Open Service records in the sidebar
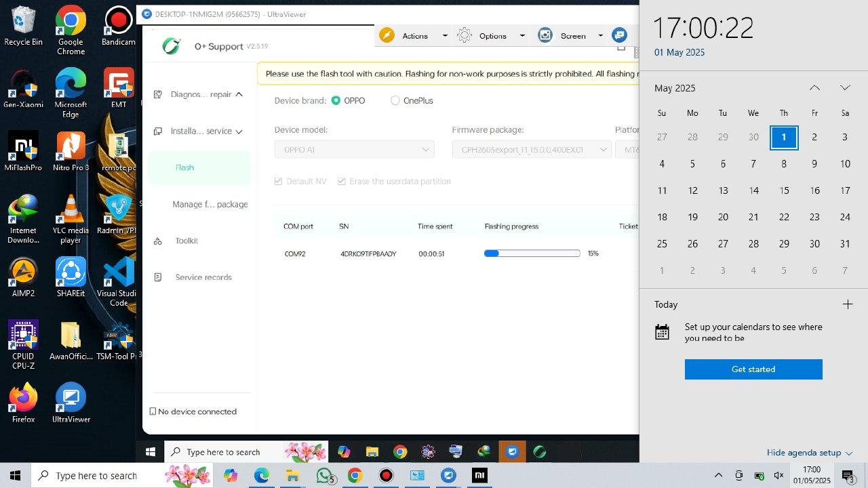The height and width of the screenshot is (488, 868). 203,277
